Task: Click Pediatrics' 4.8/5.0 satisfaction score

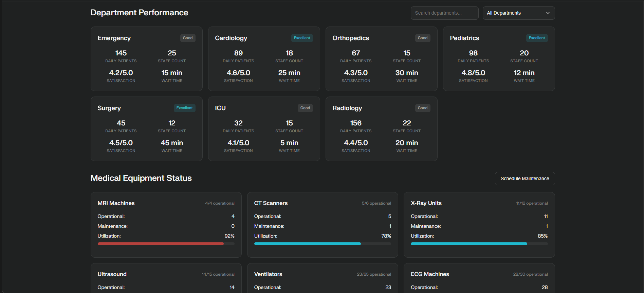Action: (473, 73)
